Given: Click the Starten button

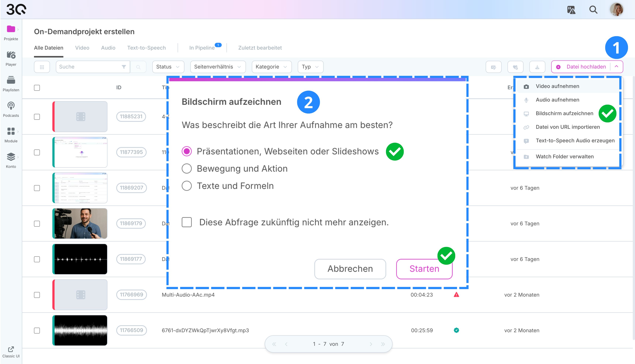Looking at the screenshot, I should [424, 269].
